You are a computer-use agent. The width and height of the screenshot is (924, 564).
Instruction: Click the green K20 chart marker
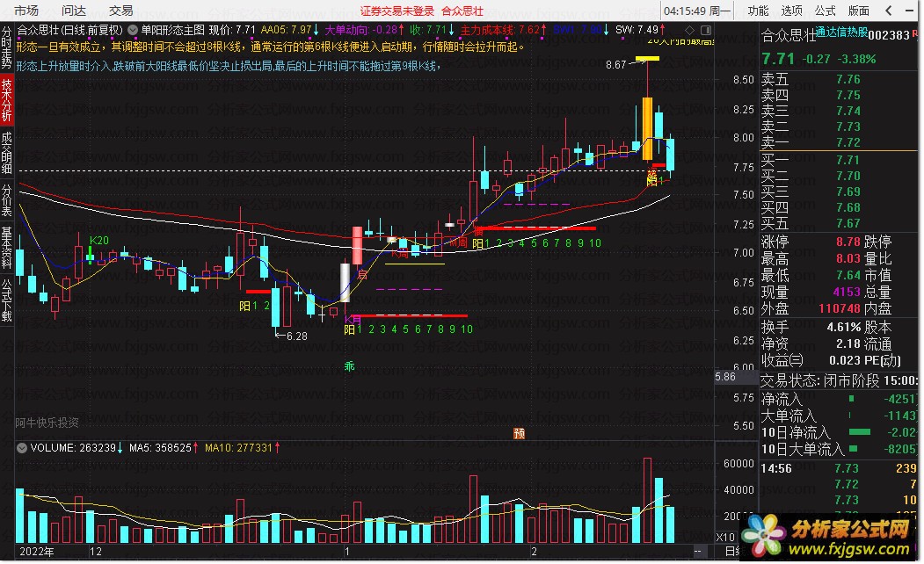[99, 240]
